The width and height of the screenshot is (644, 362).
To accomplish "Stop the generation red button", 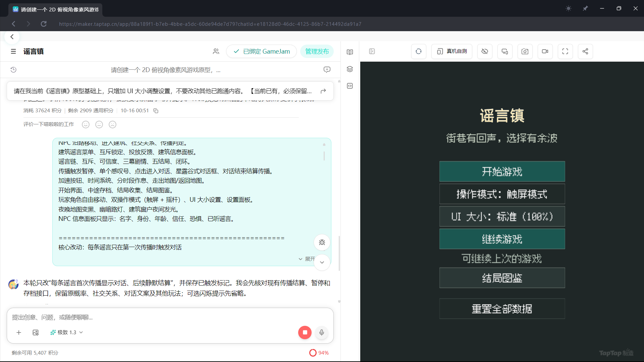I will 305,332.
